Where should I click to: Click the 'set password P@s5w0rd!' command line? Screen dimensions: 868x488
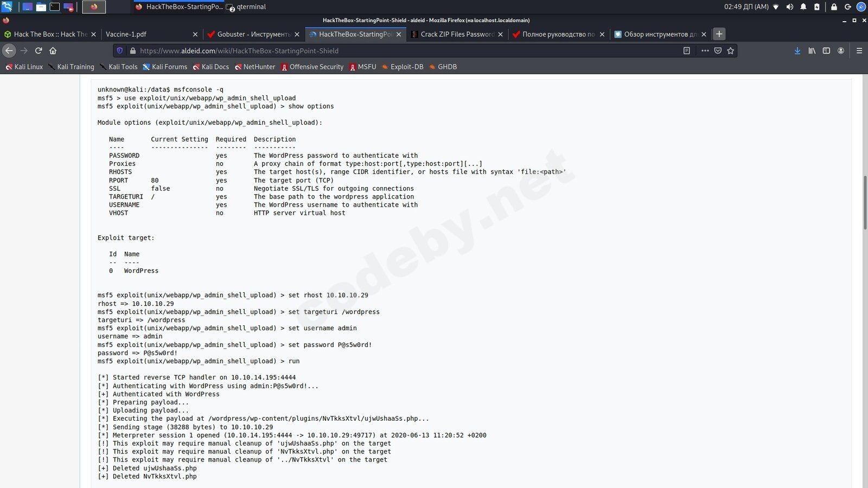pos(235,345)
